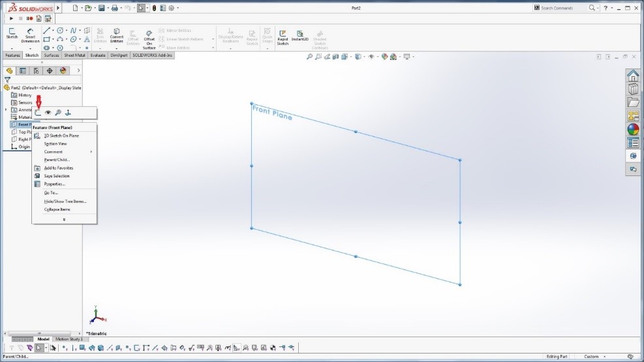Activate the Rapid Sketch tool
Image resolution: width=644 pixels, height=362 pixels.
point(283,37)
